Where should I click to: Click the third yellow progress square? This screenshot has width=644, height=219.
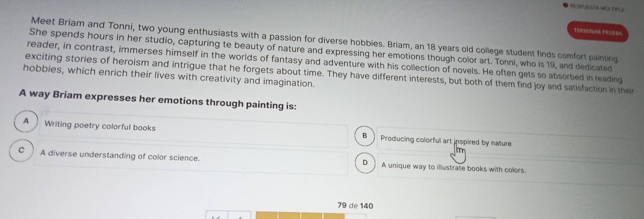pyautogui.click(x=312, y=216)
